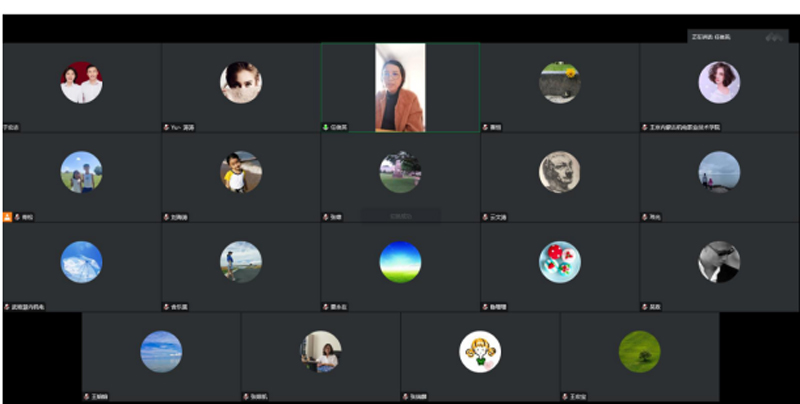The image size is (800, 404).
Task: Select the woman at desk avatar
Action: point(321,352)
